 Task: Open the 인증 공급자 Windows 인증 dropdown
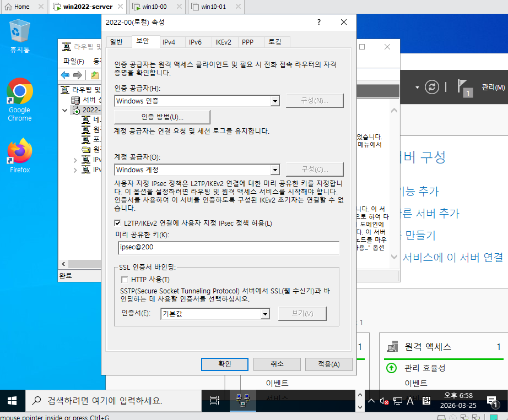pos(275,101)
